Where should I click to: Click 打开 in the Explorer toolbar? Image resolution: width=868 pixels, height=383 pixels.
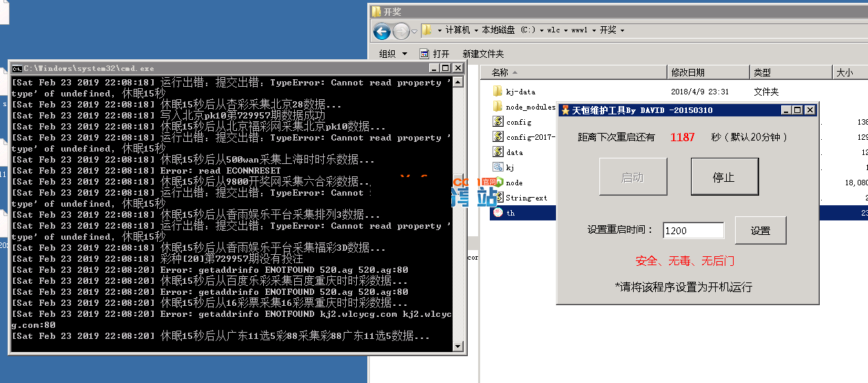pyautogui.click(x=435, y=54)
